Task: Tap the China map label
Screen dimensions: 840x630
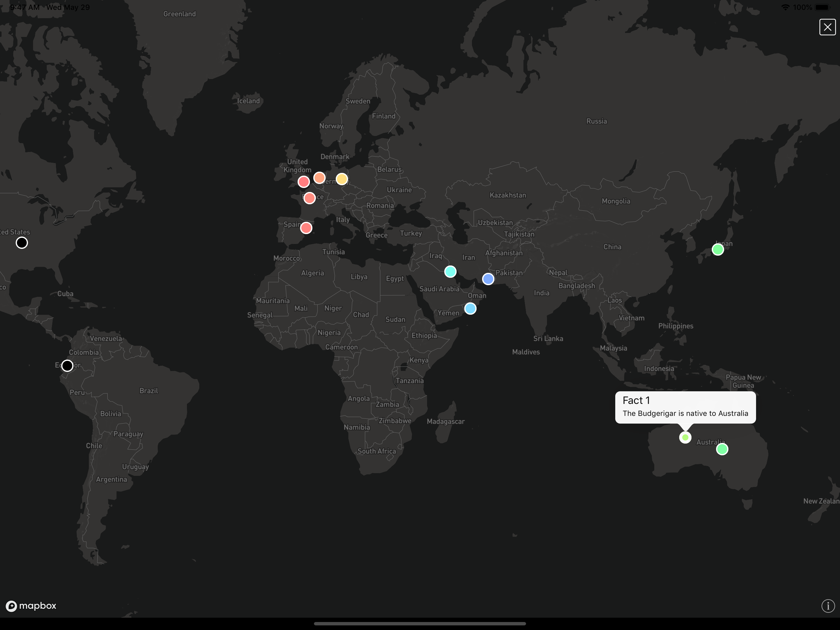Action: 612,247
